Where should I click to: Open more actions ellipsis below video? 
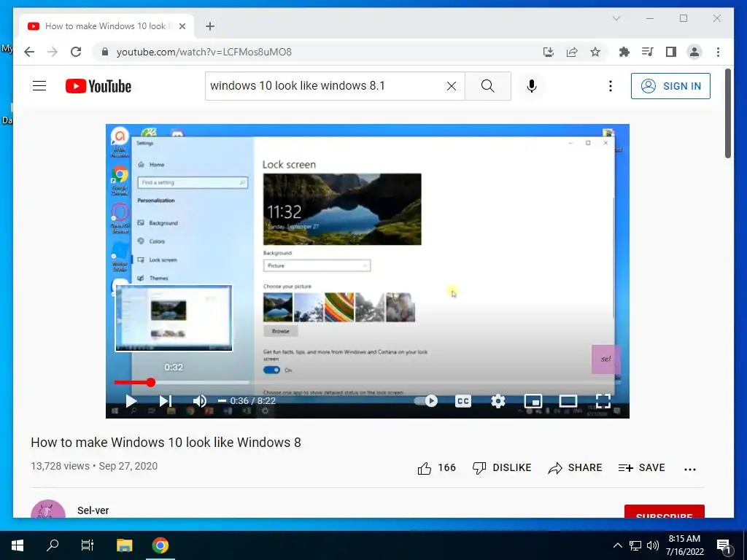(x=690, y=469)
